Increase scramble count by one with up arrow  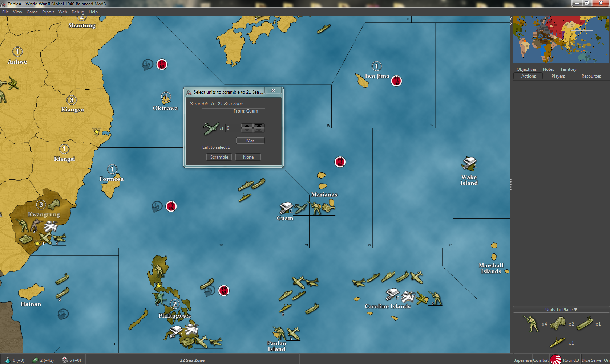click(247, 126)
